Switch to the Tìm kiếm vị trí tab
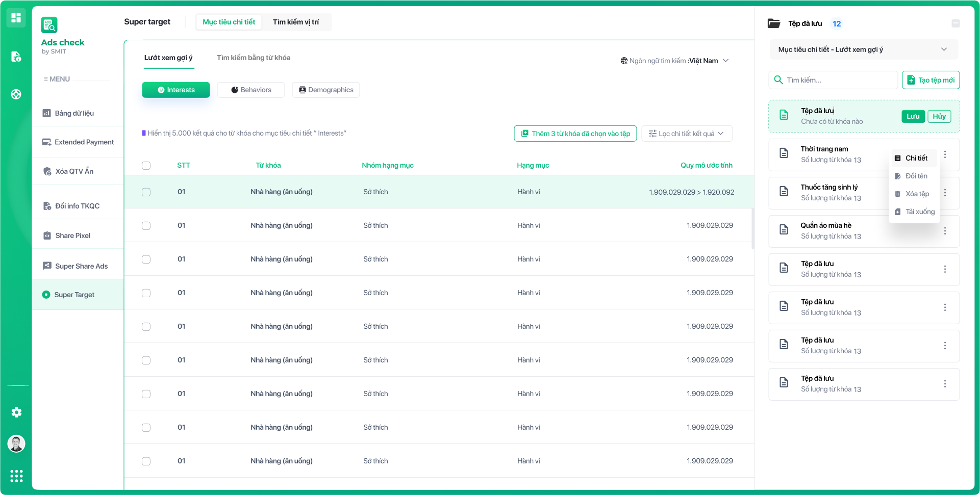 click(296, 22)
